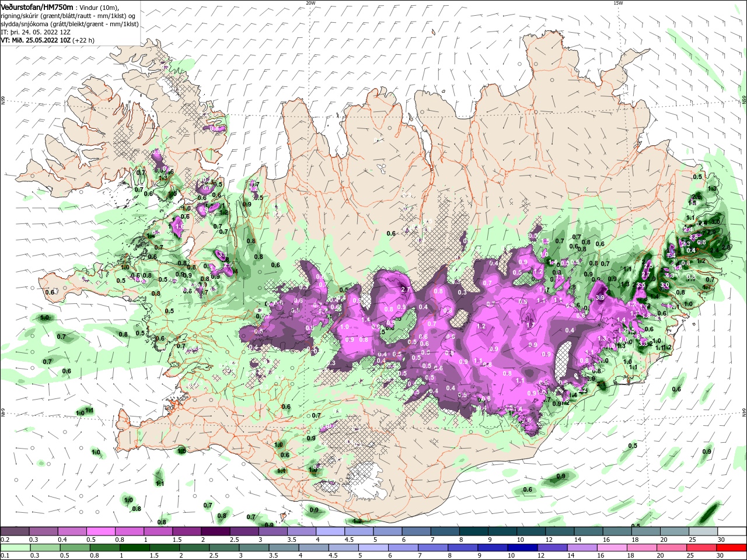The height and width of the screenshot is (560, 747).
Task: Click the 'slydda/snjókoma' legend description line
Action: (69, 24)
